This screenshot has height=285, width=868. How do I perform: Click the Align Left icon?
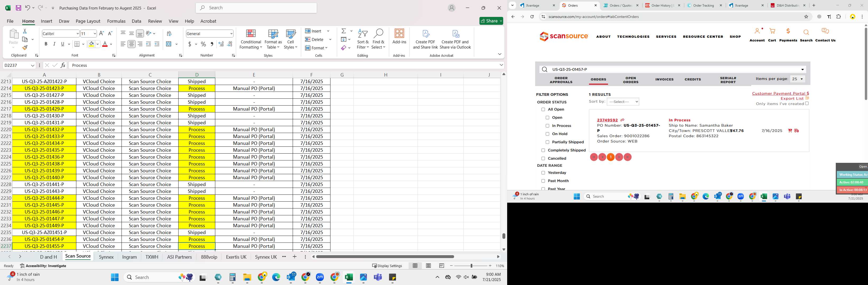coord(123,44)
